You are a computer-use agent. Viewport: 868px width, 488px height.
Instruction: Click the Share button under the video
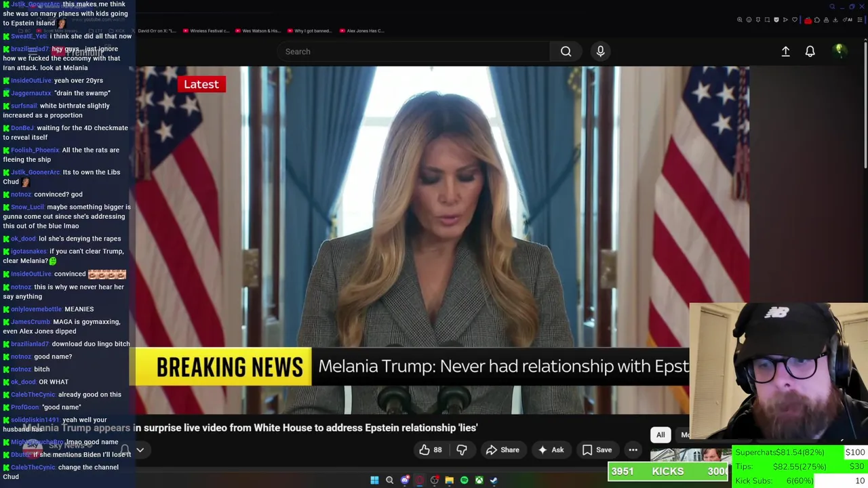point(502,450)
